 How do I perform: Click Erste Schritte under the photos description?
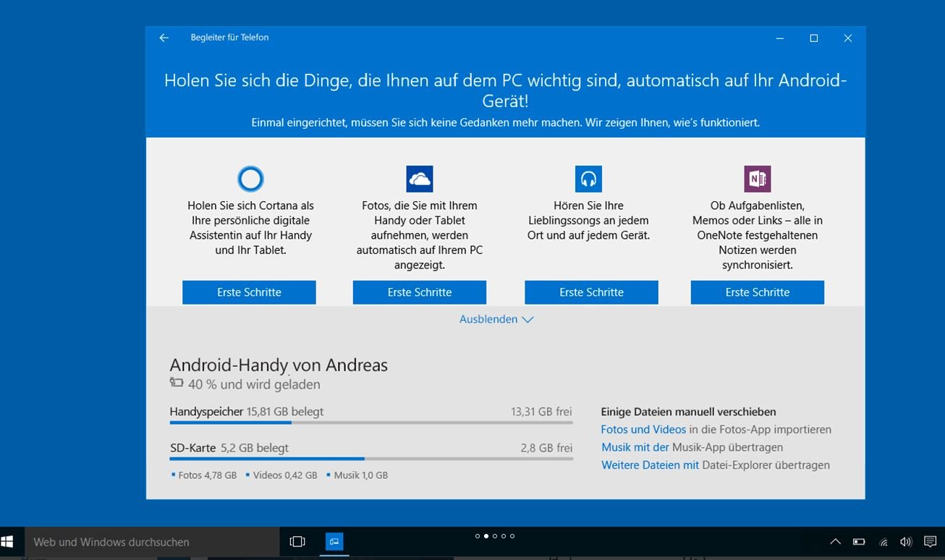click(420, 292)
